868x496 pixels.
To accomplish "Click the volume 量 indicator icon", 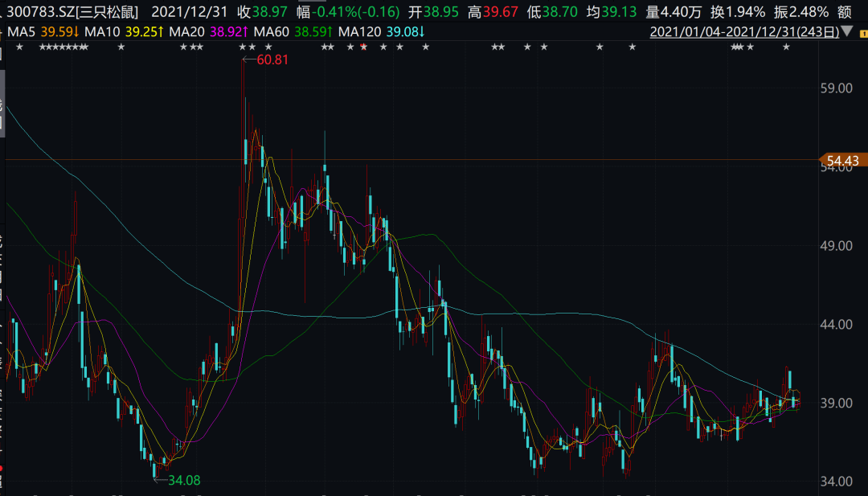I will pyautogui.click(x=653, y=11).
